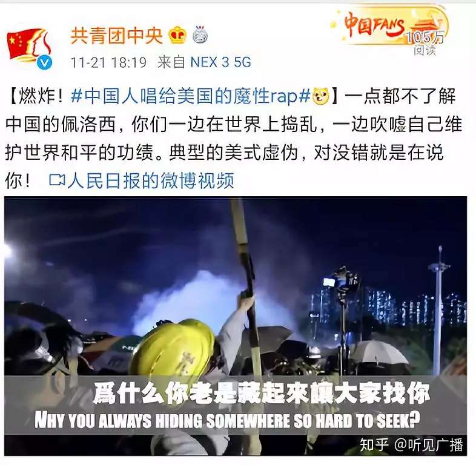Click the 11-21 18:19 post timestamp

[x=108, y=62]
